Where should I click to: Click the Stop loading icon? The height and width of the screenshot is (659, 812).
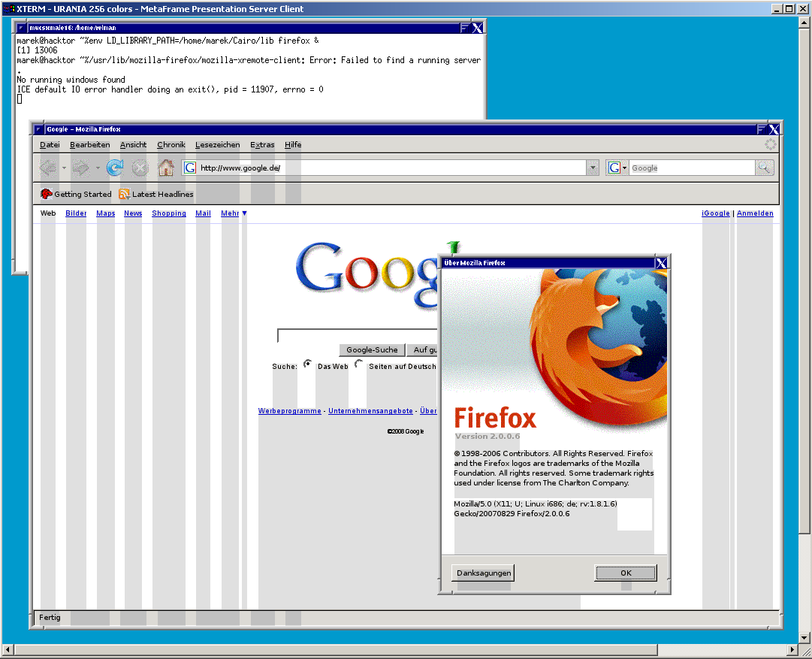(x=140, y=168)
